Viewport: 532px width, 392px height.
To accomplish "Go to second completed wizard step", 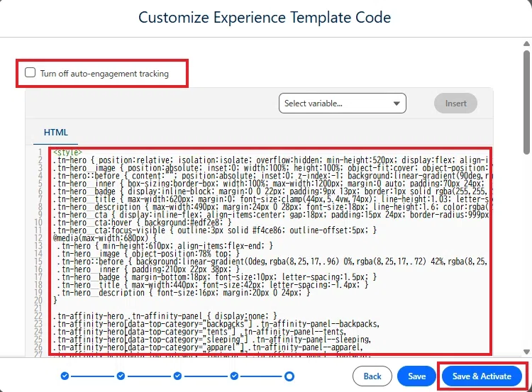I will point(121,376).
